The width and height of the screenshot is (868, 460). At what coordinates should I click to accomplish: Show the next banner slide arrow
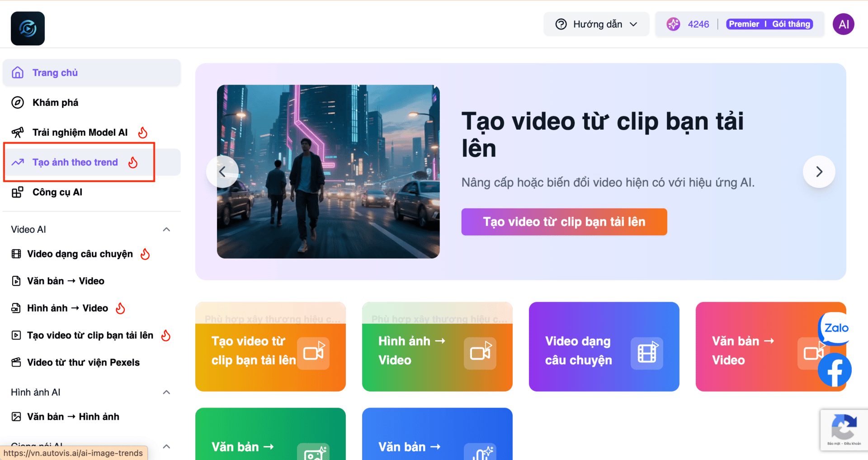click(x=819, y=172)
